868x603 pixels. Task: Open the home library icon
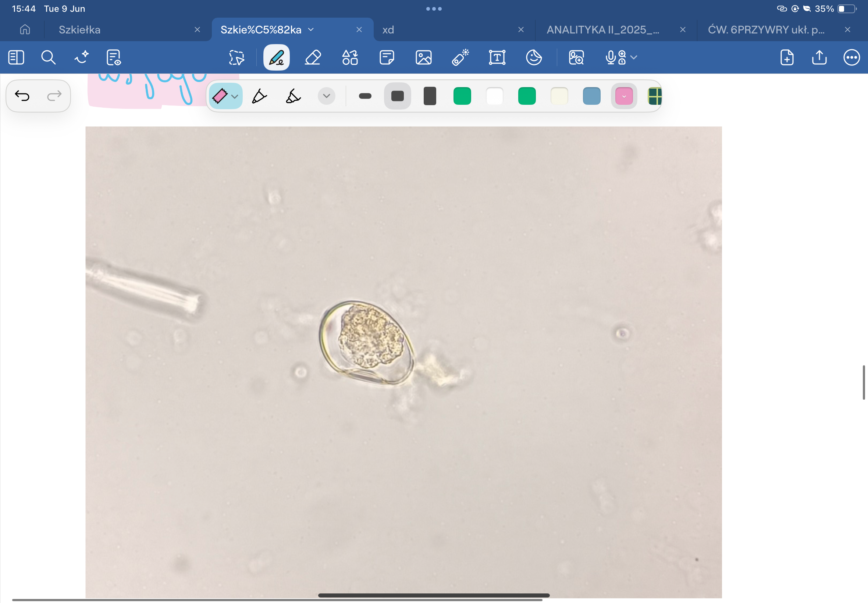25,29
